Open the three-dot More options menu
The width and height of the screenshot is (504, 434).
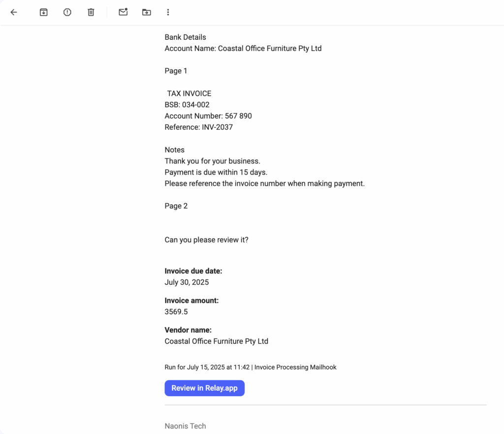click(168, 12)
